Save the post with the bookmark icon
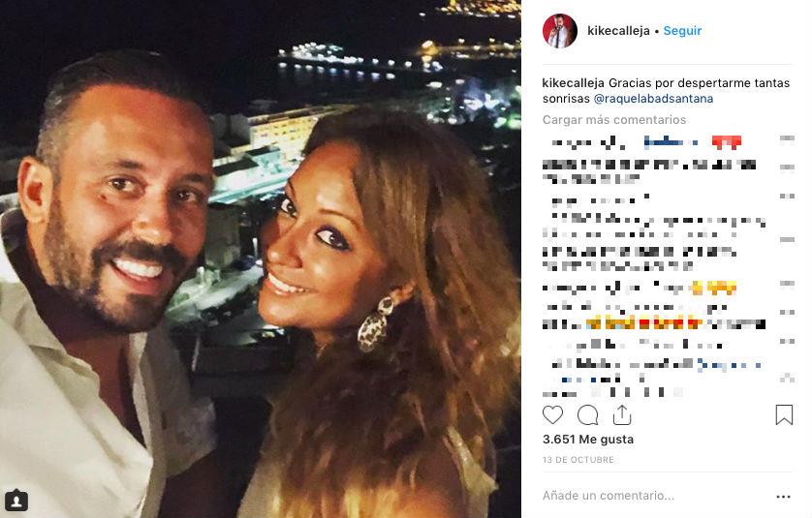 click(x=784, y=415)
